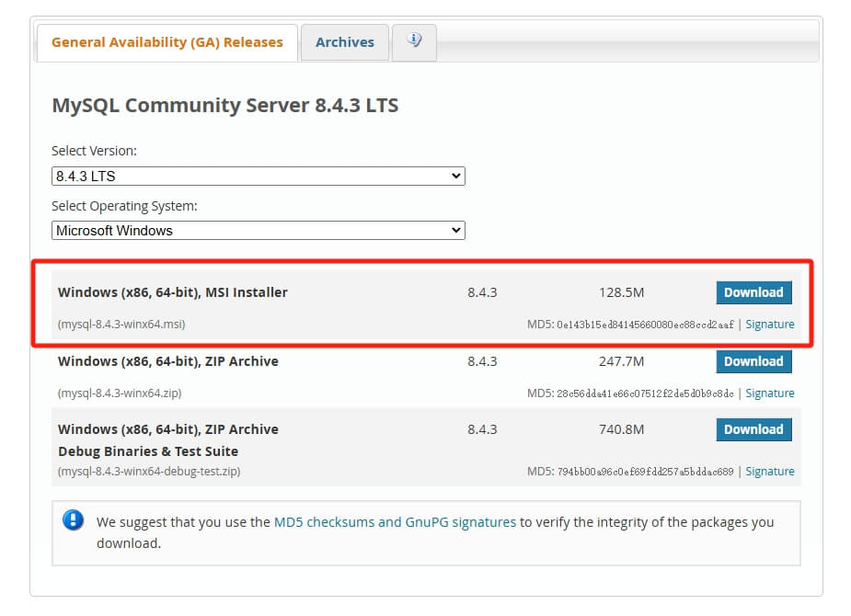The image size is (851, 616).
Task: Open Signature link for MSI Installer
Action: click(x=770, y=325)
